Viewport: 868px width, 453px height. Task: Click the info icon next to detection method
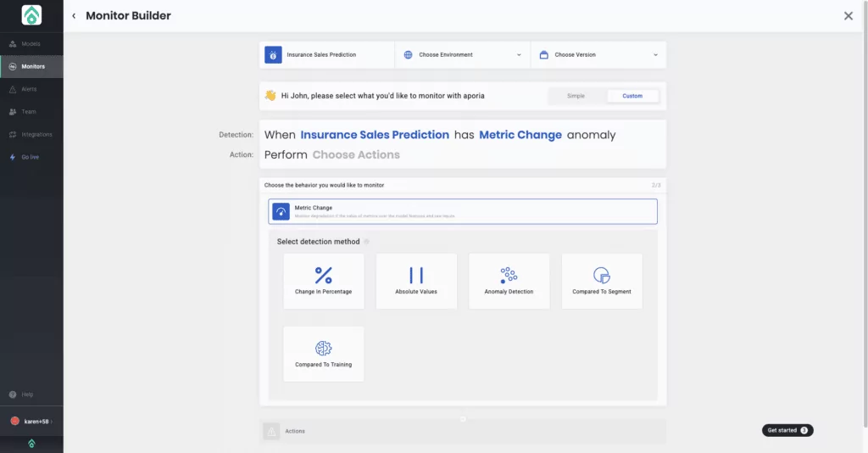[366, 242]
